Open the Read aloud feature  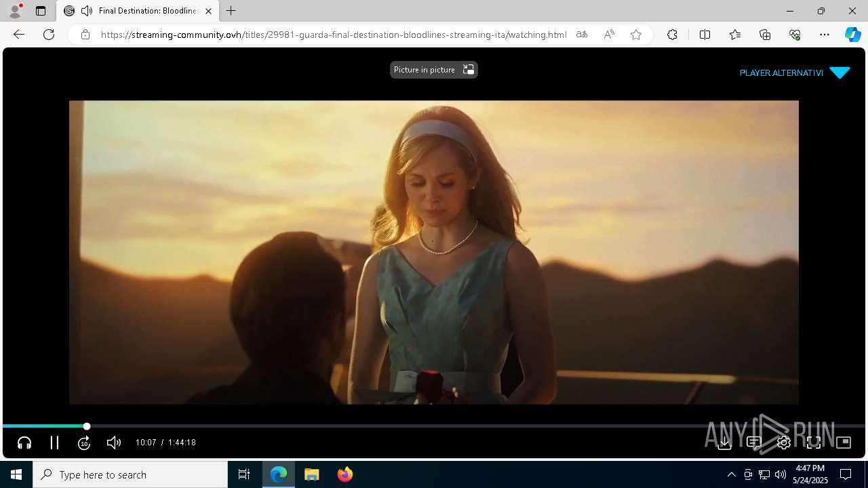609,35
